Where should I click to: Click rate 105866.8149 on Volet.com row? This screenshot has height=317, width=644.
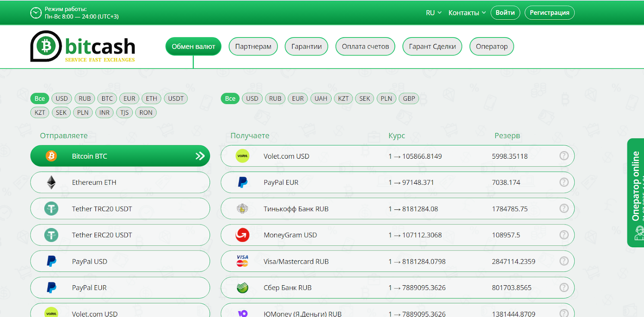422,156
